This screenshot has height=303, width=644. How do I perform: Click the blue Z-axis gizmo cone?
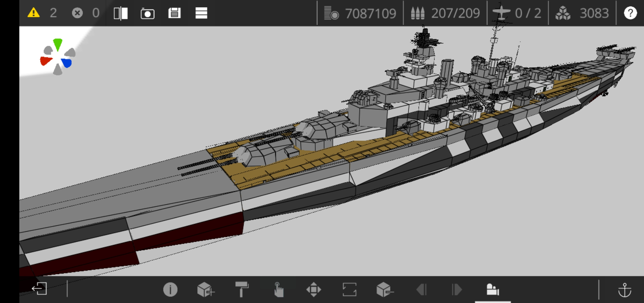tap(67, 63)
